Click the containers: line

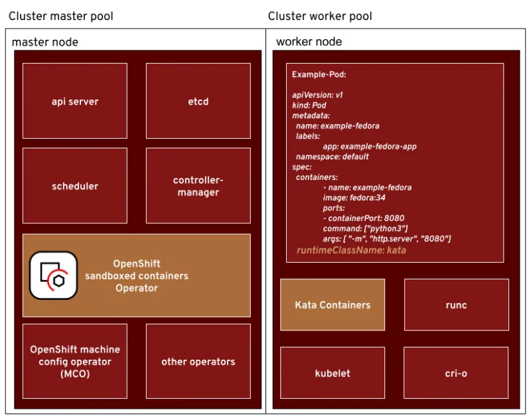point(317,177)
